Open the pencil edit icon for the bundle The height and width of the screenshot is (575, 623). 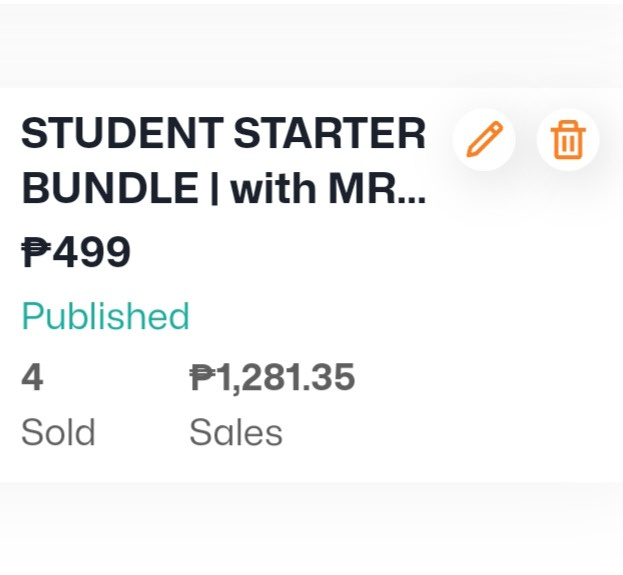click(x=484, y=139)
